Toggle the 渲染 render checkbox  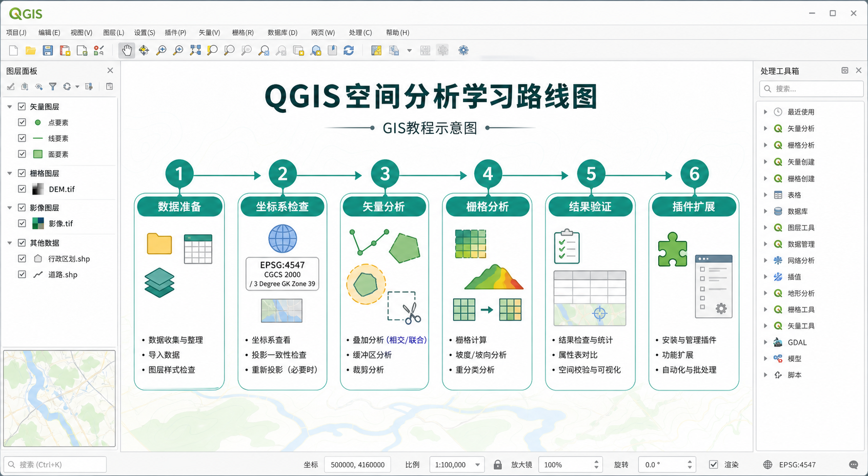(713, 465)
